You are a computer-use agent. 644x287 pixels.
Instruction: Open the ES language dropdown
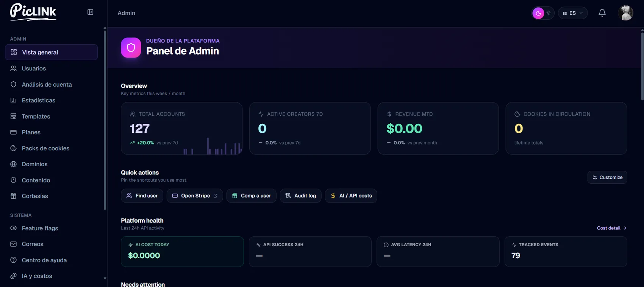573,13
